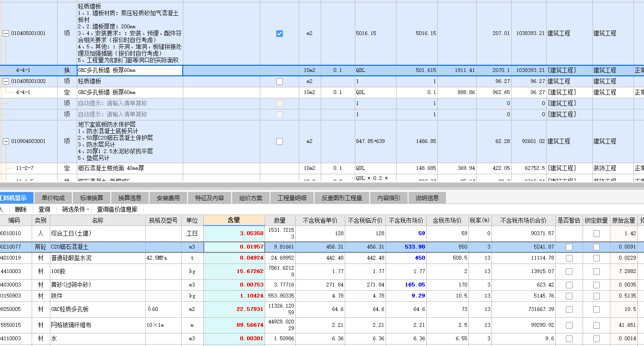
Task: Select the 含量 value 89.56674
Action: pyautogui.click(x=234, y=325)
